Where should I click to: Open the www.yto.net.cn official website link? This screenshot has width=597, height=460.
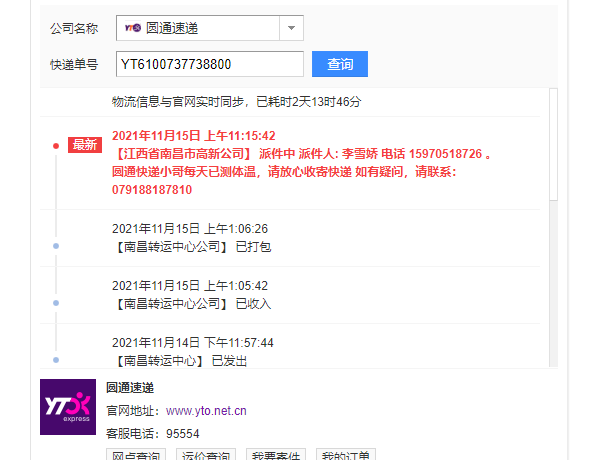(206, 411)
